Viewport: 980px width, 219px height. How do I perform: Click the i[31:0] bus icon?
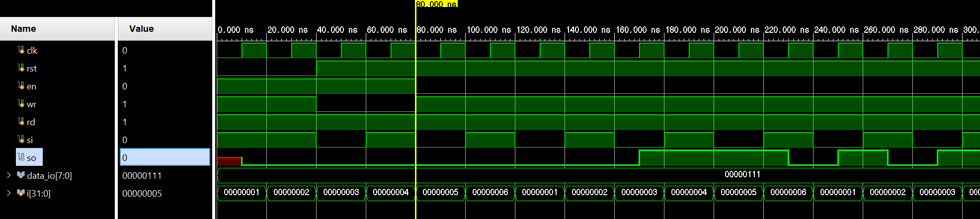coord(21,193)
